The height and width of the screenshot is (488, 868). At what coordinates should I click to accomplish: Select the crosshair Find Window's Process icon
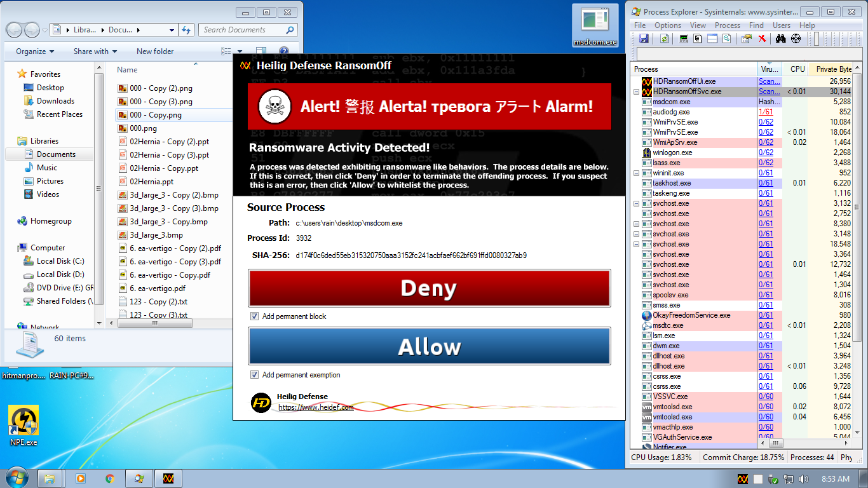796,39
